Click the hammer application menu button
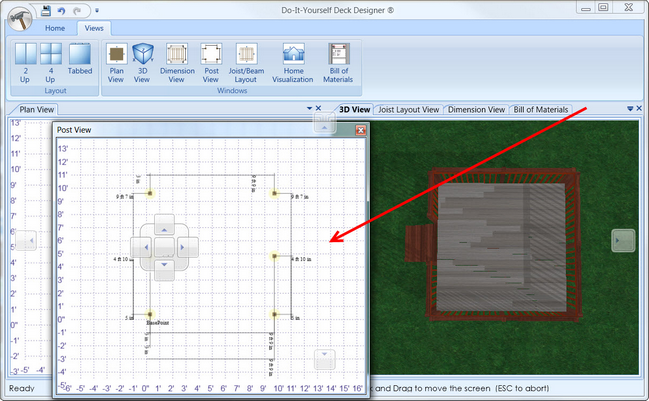The image size is (649, 401). (19, 18)
